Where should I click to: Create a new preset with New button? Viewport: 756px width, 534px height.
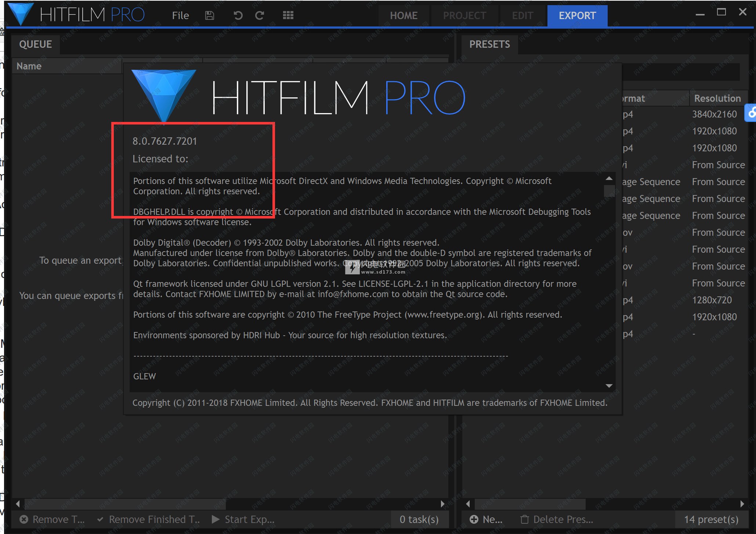(x=486, y=519)
